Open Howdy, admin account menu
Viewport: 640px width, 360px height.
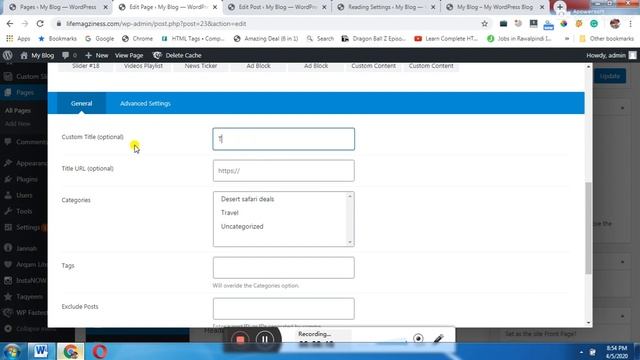pyautogui.click(x=611, y=55)
